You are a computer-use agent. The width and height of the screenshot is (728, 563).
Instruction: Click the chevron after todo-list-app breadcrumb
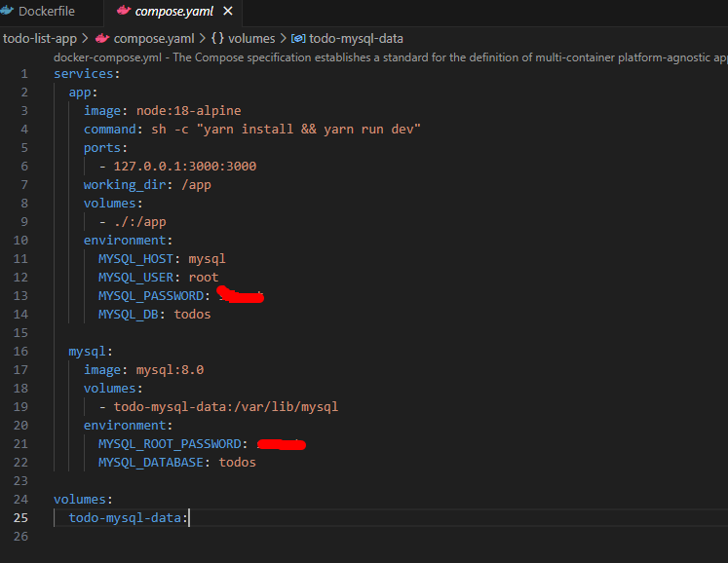tap(86, 39)
